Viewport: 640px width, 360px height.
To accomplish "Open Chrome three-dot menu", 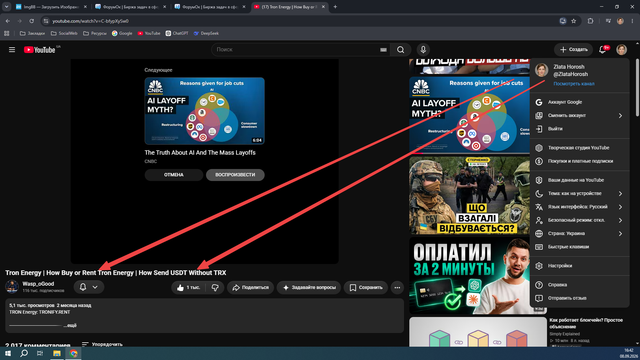I will pyautogui.click(x=633, y=21).
